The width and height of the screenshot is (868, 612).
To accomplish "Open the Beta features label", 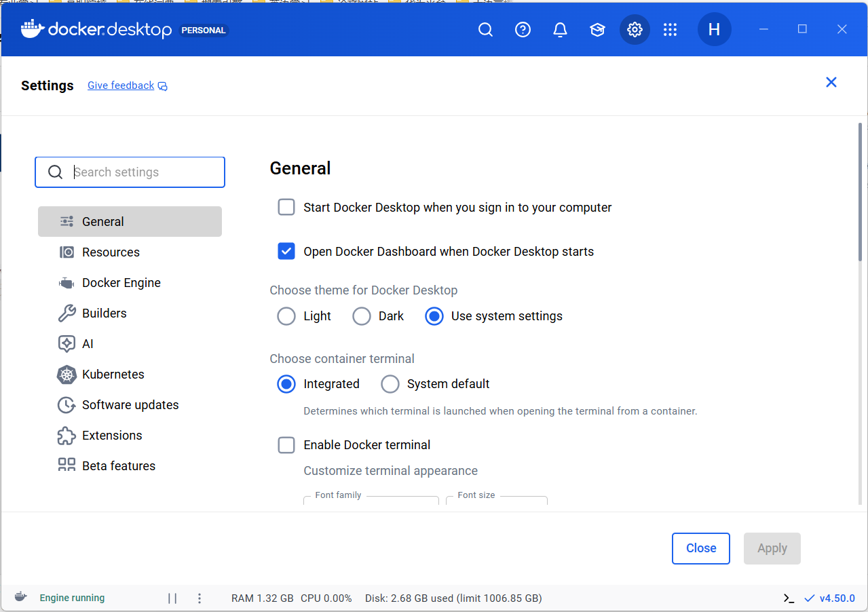I will [x=119, y=465].
